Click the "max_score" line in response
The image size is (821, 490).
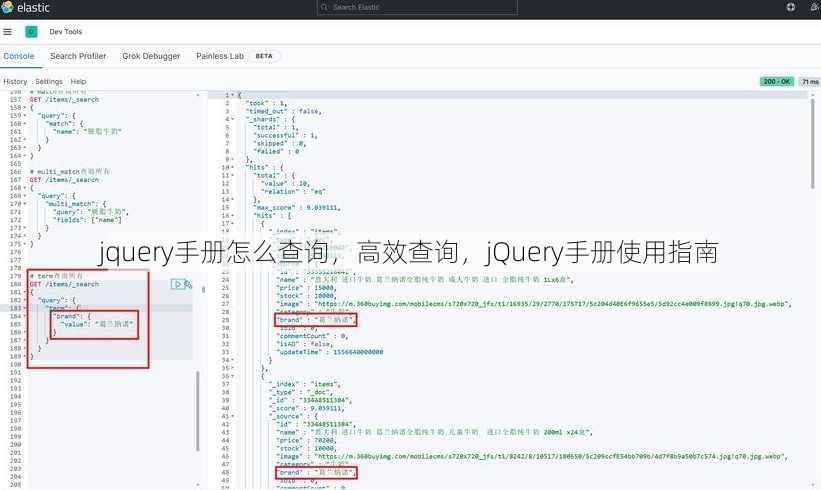pyautogui.click(x=297, y=208)
